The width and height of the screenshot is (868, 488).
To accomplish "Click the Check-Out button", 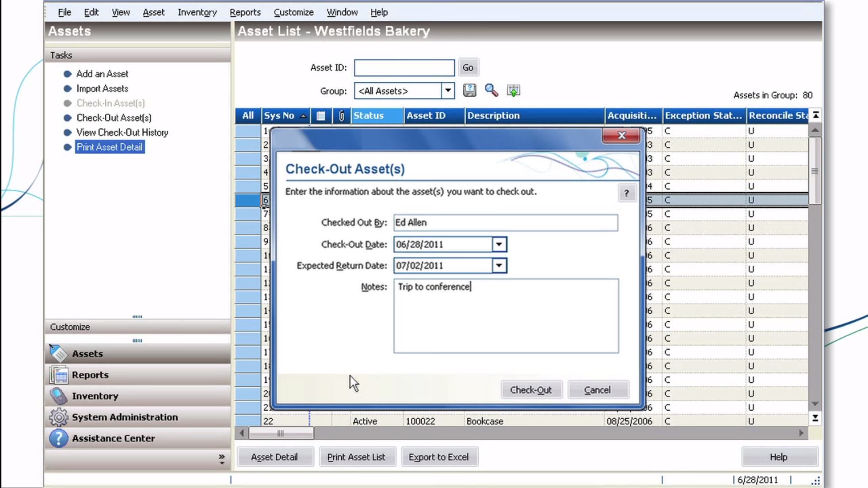I will [531, 390].
